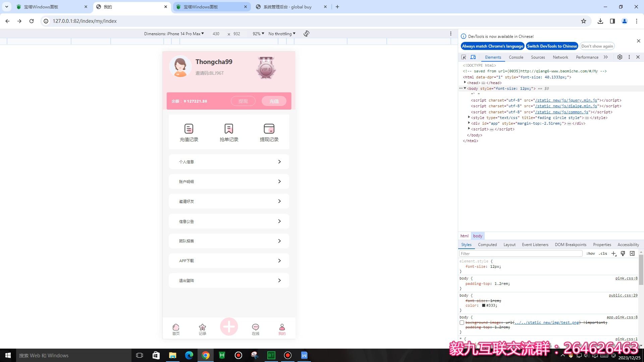Tap the 提现 withdraw button
Image resolution: width=644 pixels, height=362 pixels.
(243, 101)
